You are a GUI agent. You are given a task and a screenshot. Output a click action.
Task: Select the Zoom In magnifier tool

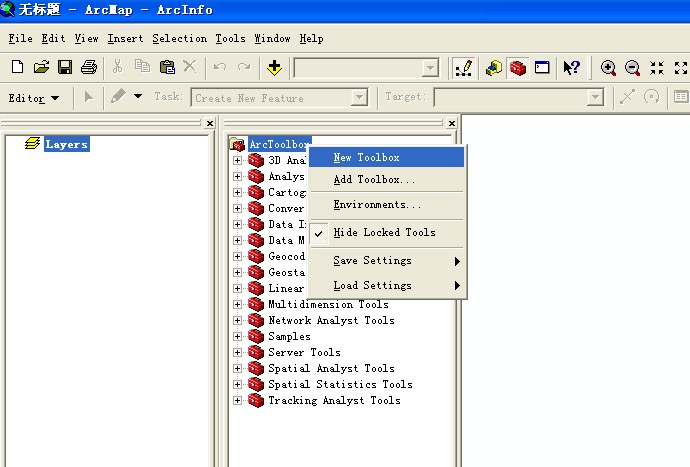coord(608,68)
